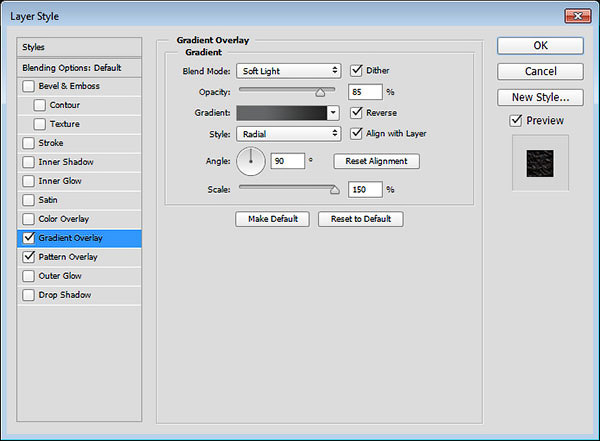Click the Cancel button
The image size is (600, 441).
540,72
